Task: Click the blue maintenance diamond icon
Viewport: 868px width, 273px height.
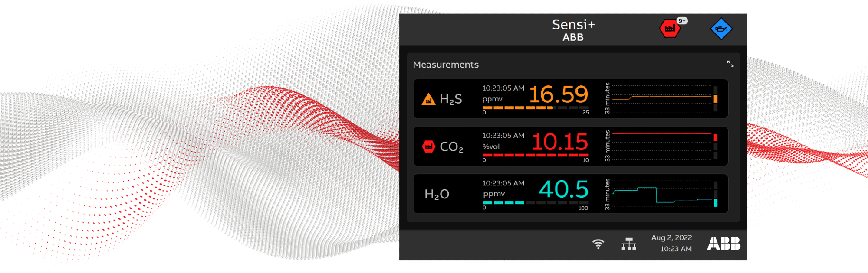Action: point(721,29)
